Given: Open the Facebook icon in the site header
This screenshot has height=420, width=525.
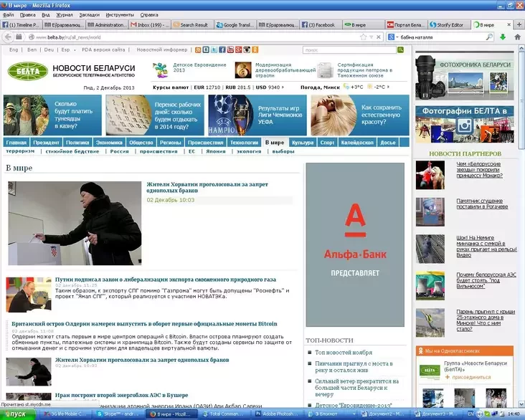Looking at the screenshot, I should coord(222,50).
